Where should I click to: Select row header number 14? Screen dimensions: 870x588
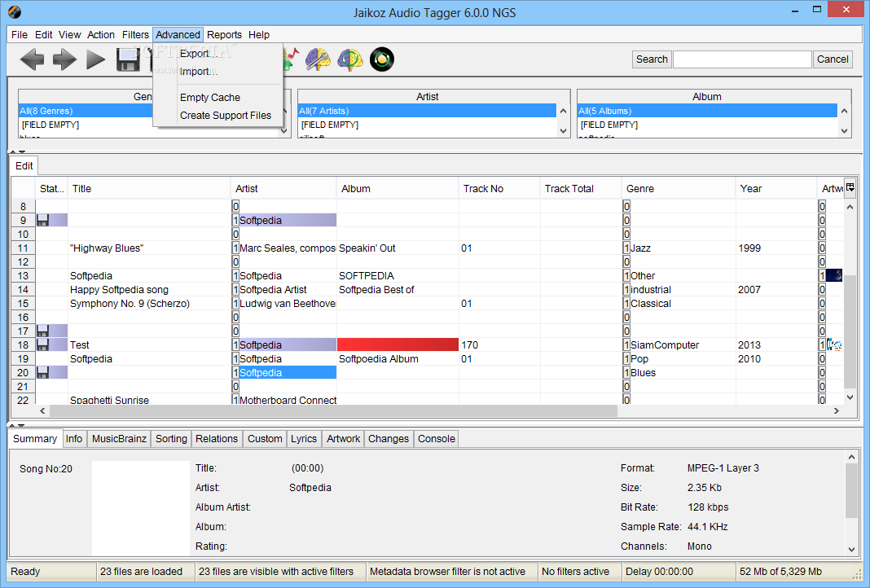(x=23, y=290)
